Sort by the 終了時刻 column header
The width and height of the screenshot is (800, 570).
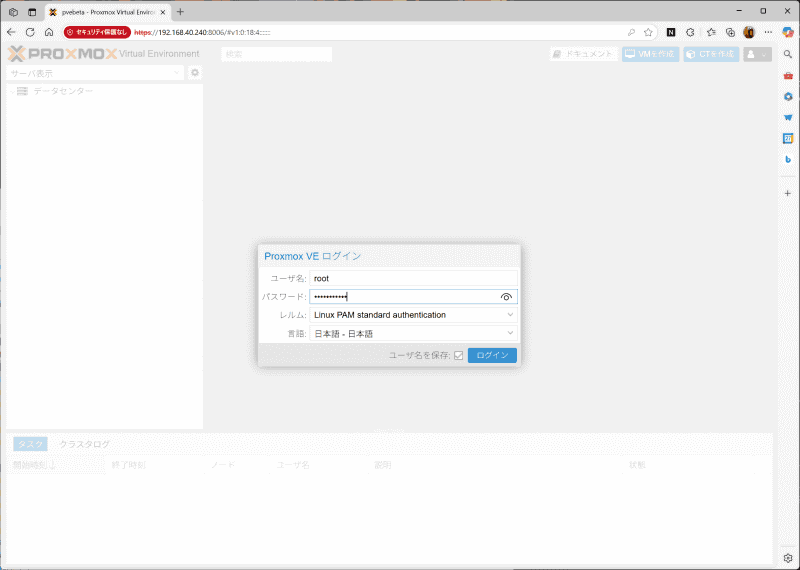155,465
